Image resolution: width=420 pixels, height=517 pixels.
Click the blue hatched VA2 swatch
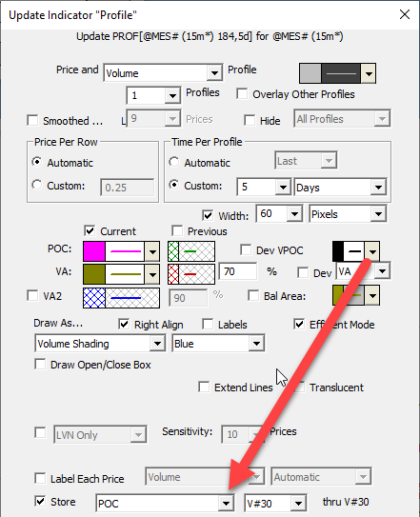(94, 298)
